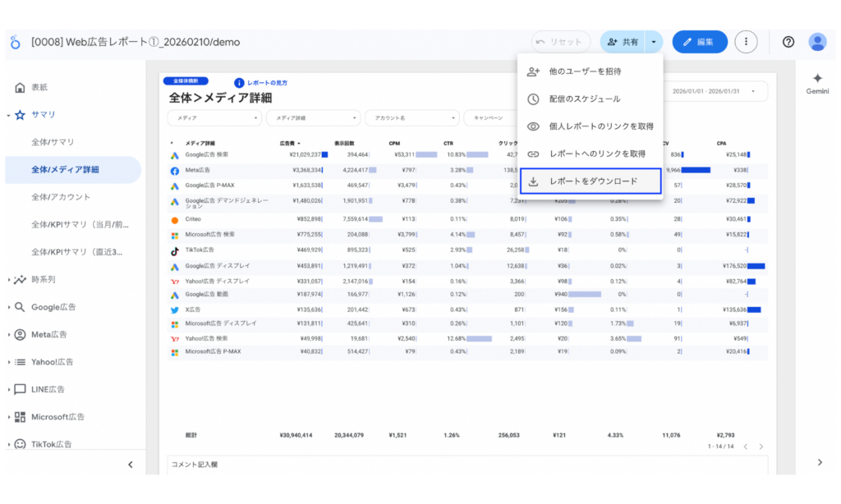Click the help question mark icon
Screen dimensions: 841x504
[787, 41]
